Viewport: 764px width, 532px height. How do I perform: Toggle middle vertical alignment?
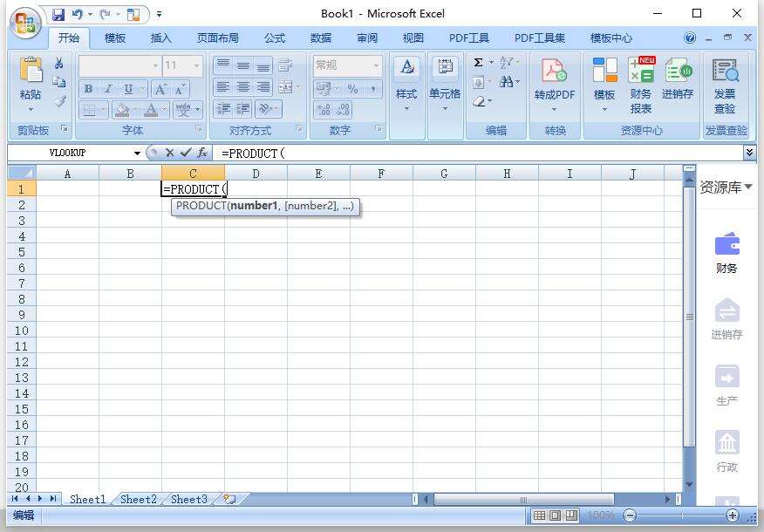point(243,65)
